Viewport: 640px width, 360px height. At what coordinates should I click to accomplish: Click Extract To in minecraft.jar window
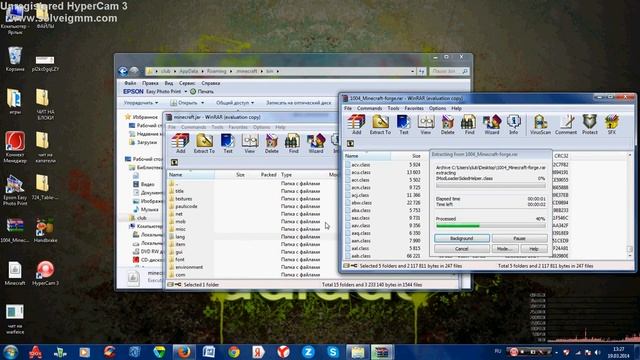click(x=204, y=143)
